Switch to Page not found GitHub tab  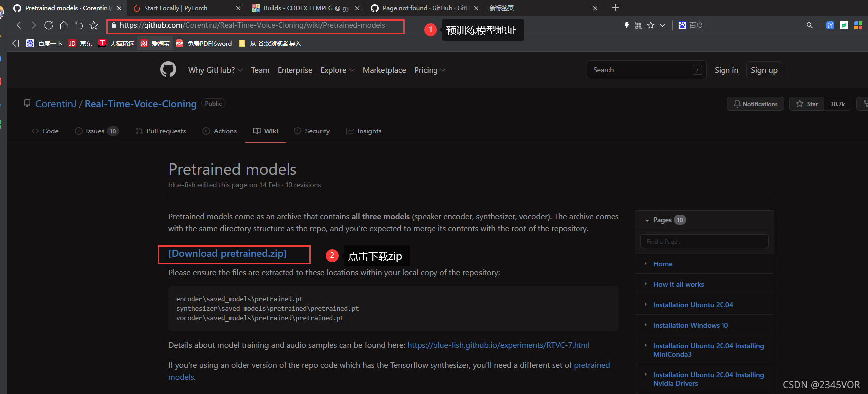coord(425,8)
